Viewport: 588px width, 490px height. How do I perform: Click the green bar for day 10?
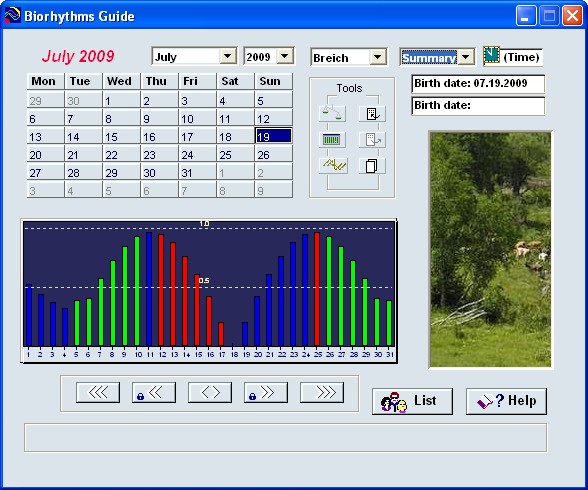[137, 291]
